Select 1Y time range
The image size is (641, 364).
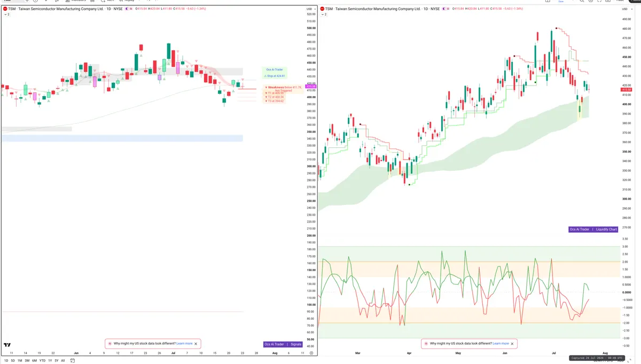[x=50, y=361]
